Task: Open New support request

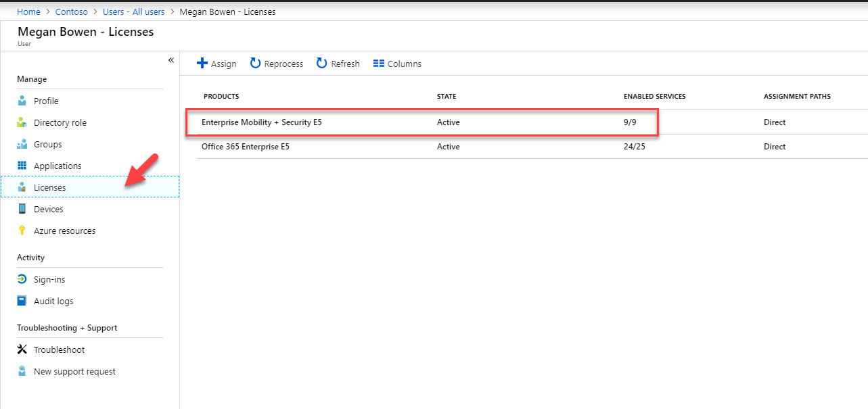Action: point(74,371)
